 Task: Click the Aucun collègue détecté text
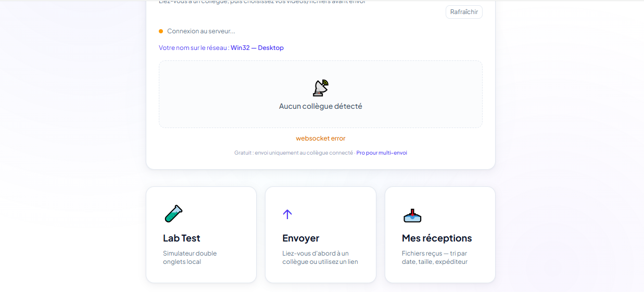[x=321, y=106]
